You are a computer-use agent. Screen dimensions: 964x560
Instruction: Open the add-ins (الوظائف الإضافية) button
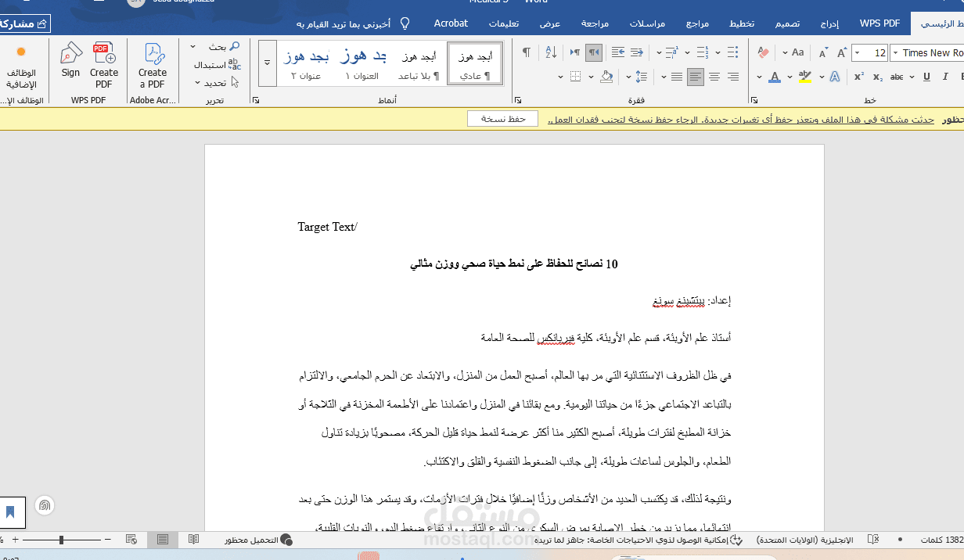coord(21,68)
